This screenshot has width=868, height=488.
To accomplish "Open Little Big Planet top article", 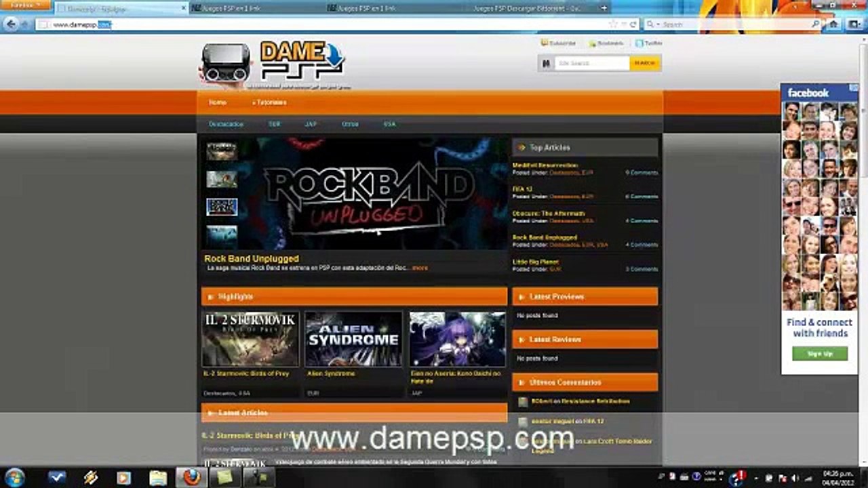I will 536,262.
